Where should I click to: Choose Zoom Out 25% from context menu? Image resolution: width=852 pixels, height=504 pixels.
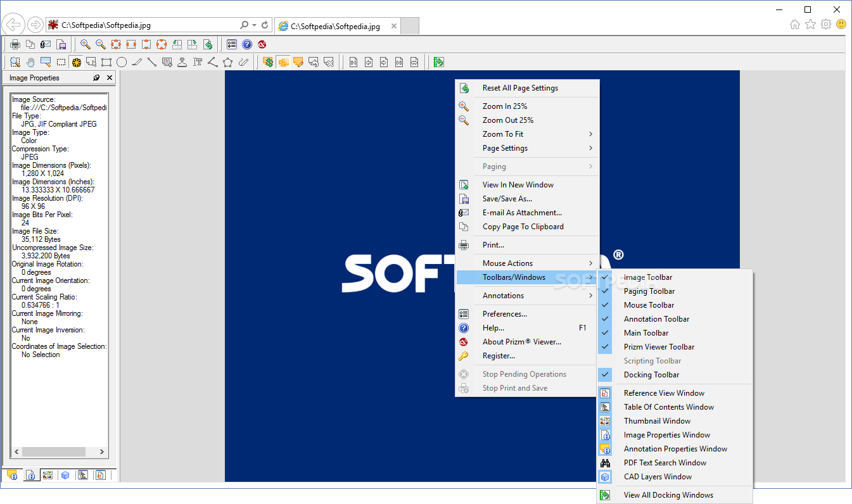[x=527, y=120]
